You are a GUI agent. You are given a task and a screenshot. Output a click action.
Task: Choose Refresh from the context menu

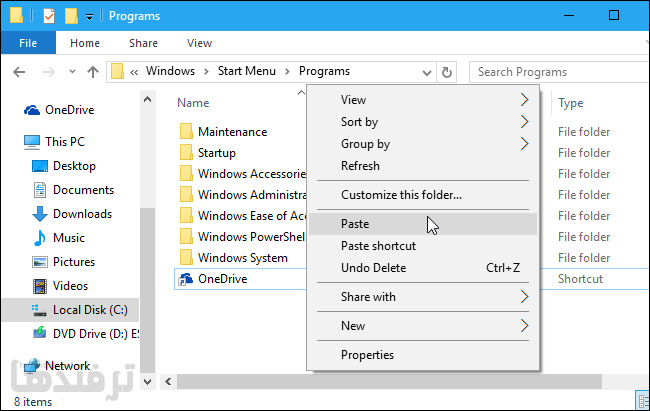click(423, 166)
